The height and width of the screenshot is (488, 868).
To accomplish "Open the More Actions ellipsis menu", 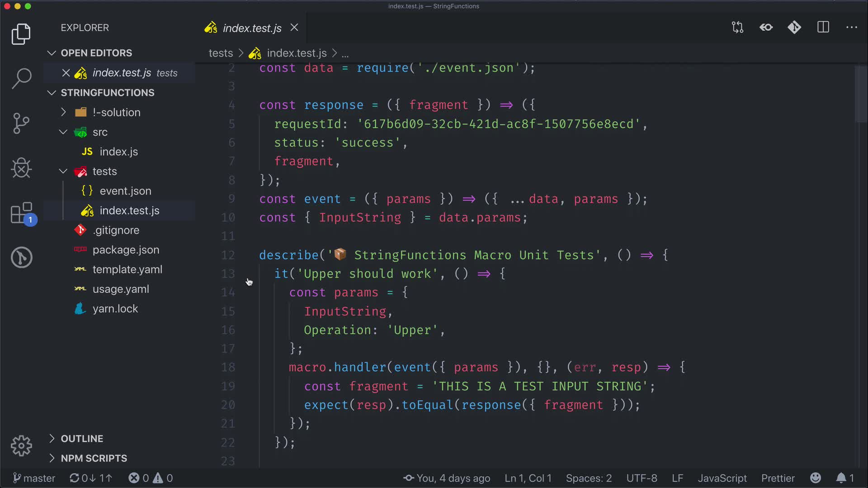I will (x=852, y=28).
